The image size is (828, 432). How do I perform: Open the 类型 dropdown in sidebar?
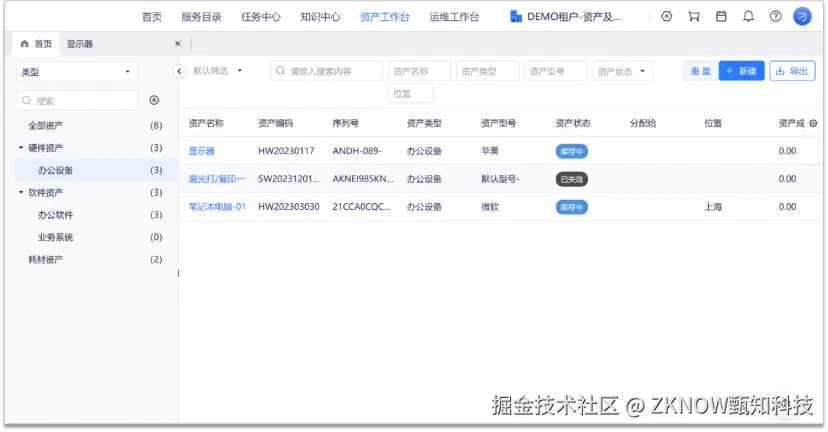[x=77, y=72]
